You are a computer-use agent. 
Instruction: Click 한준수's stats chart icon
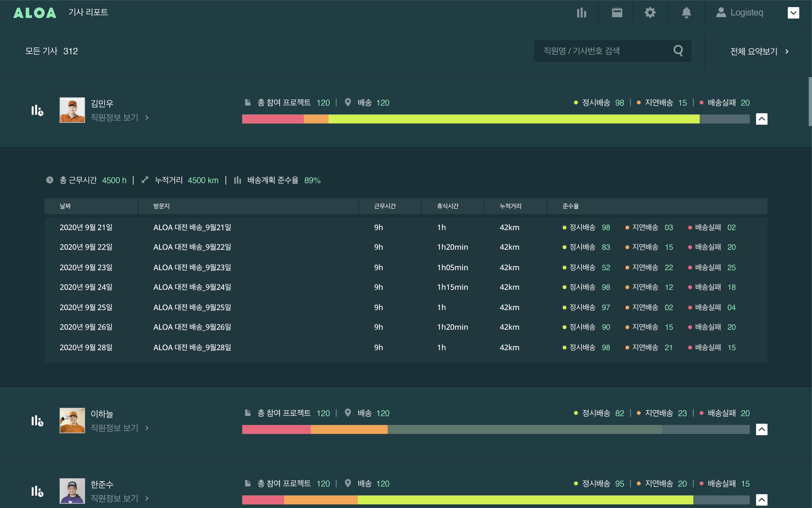coord(37,491)
